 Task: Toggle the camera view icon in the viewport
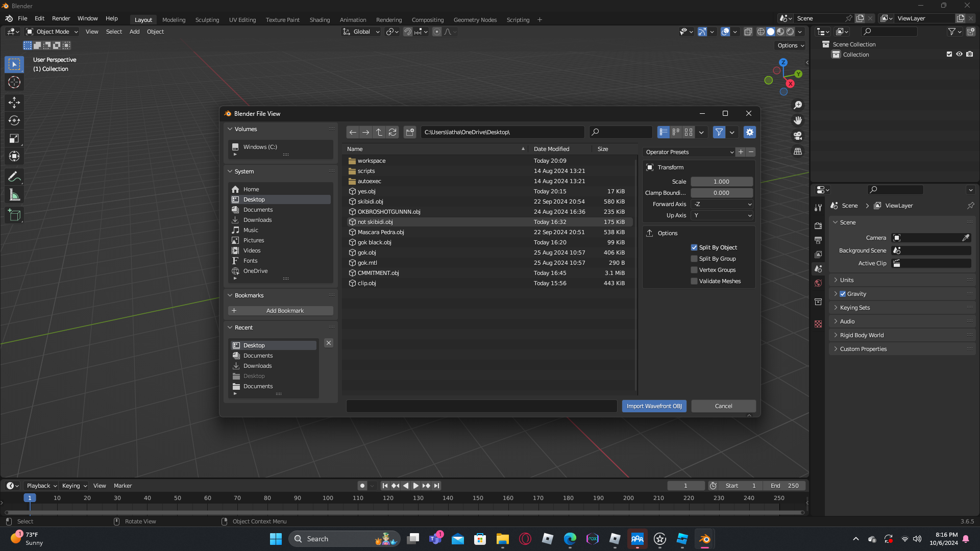[x=797, y=136]
